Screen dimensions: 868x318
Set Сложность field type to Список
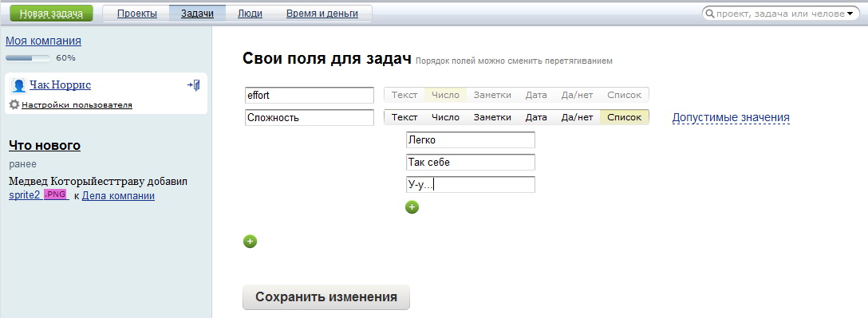coord(625,117)
